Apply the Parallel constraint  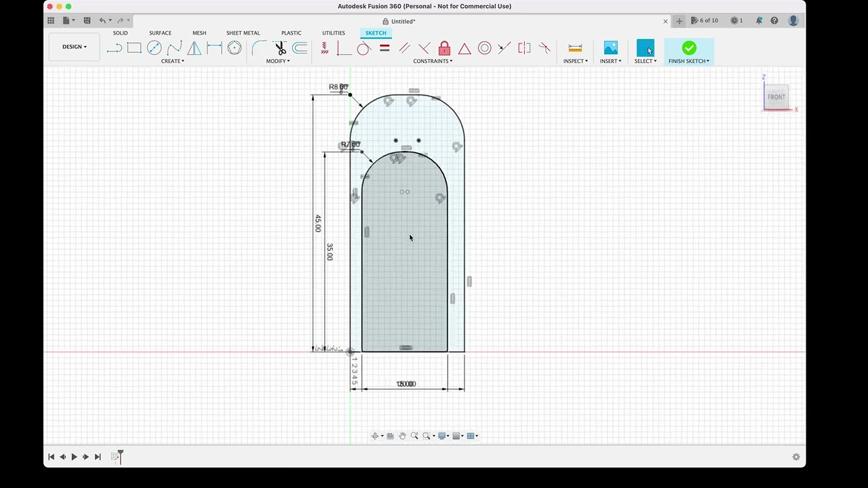point(404,48)
